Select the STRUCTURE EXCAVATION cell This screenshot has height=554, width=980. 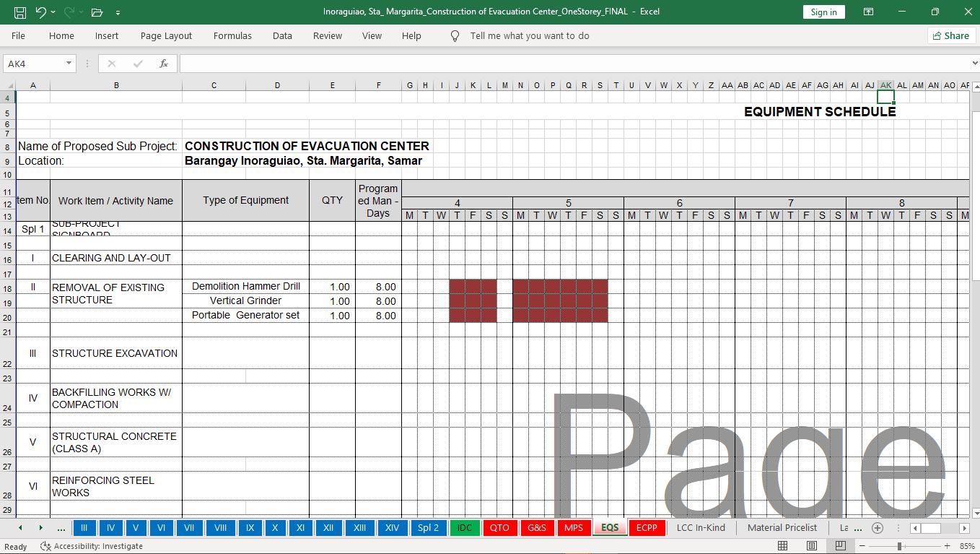(x=116, y=353)
